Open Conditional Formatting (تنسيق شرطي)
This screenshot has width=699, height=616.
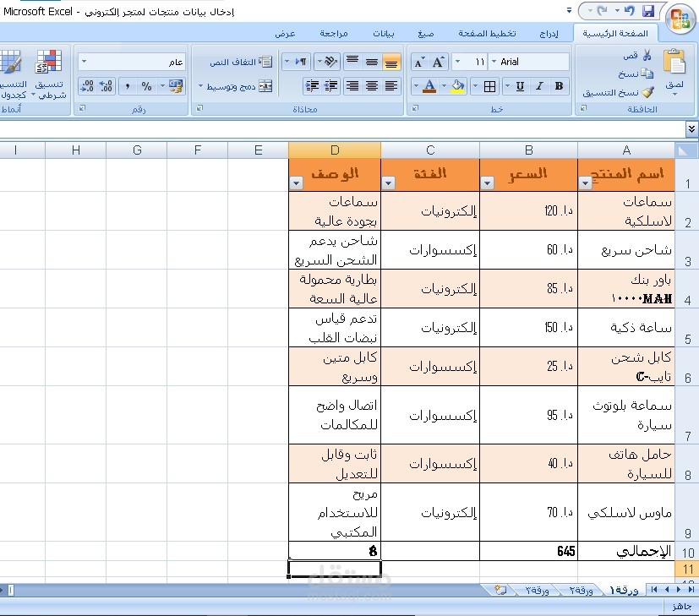[50, 74]
